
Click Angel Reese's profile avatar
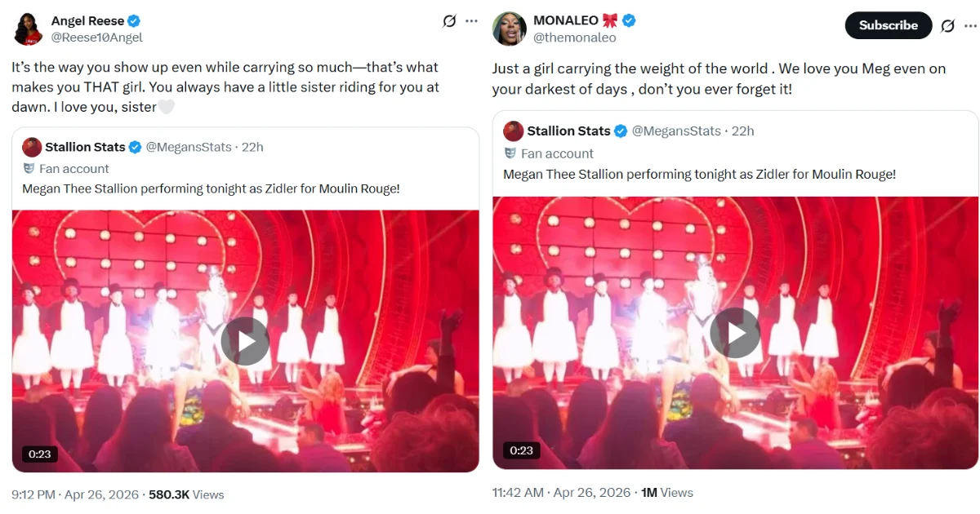click(x=29, y=29)
